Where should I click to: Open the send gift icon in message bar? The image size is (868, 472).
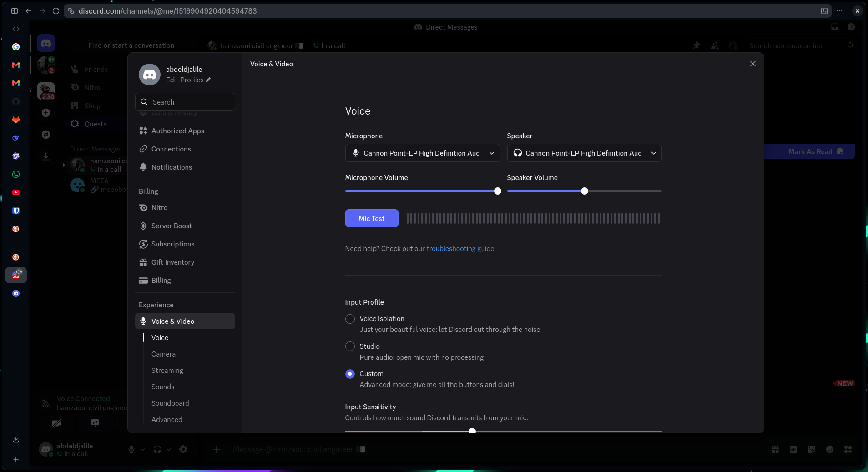[x=775, y=449]
